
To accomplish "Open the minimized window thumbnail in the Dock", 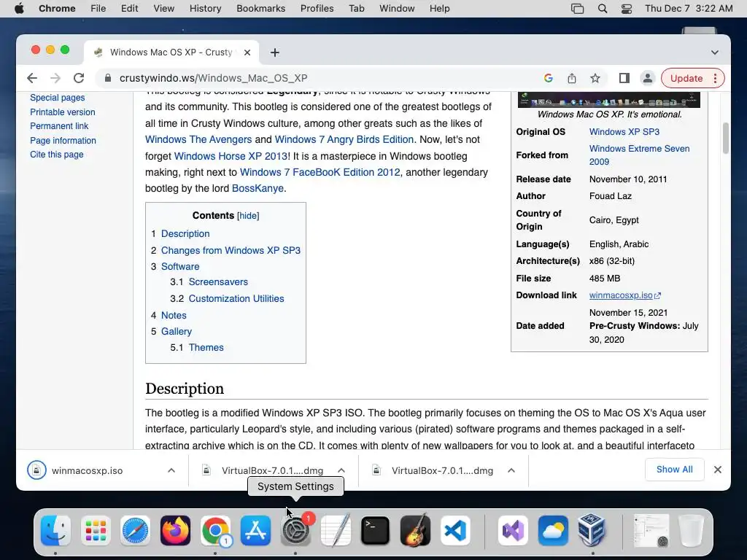I will (651, 530).
